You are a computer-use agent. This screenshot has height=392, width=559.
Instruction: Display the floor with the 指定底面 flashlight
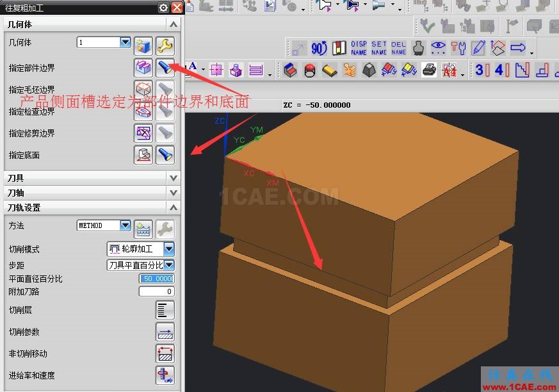pyautogui.click(x=165, y=155)
